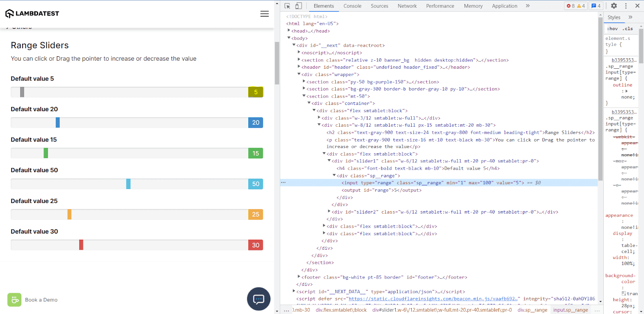Click the blue messages count badge
The width and height of the screenshot is (644, 314).
596,6
